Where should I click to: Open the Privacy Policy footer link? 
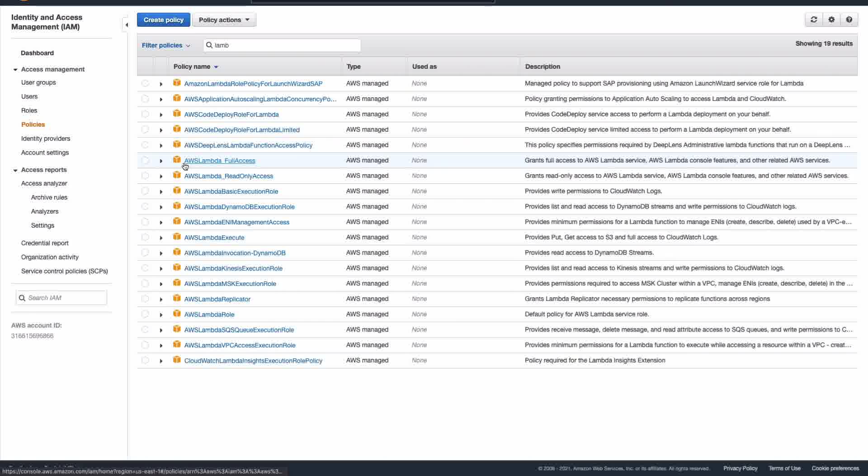pyautogui.click(x=741, y=468)
